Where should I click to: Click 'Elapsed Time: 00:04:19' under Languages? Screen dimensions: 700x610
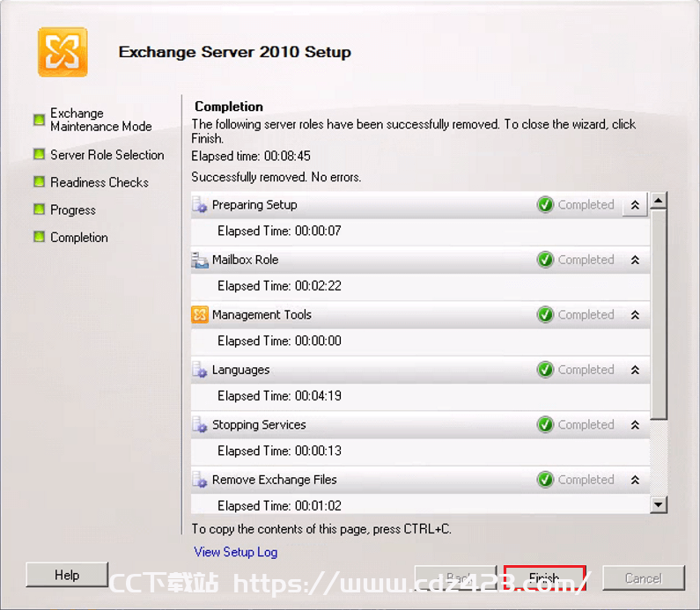point(279,396)
